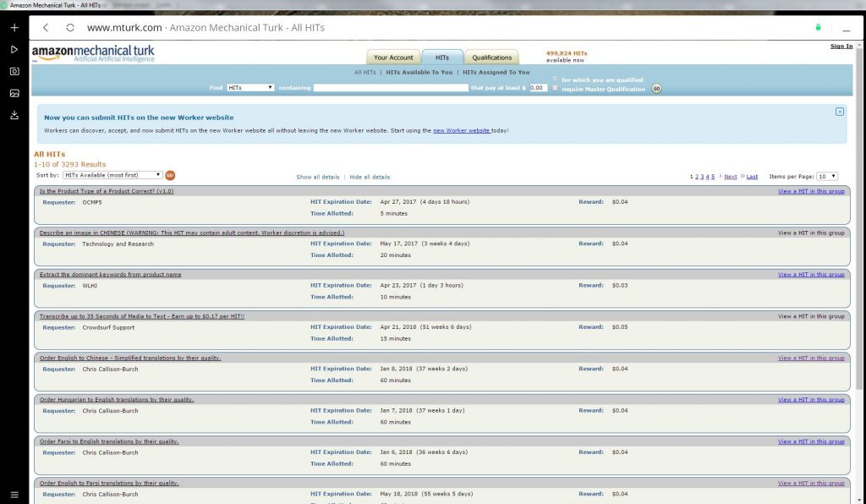Click the search keywords input field
The image size is (866, 504).
(x=391, y=88)
